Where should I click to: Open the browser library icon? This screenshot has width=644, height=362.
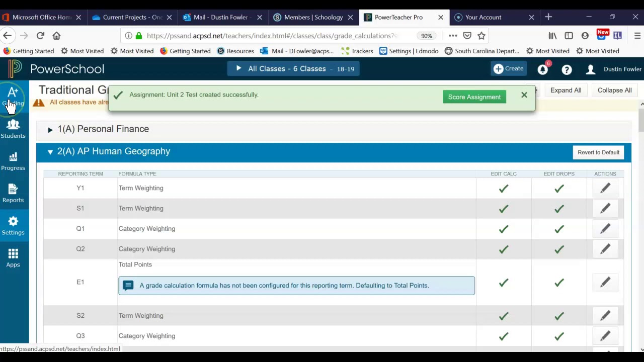coord(552,36)
